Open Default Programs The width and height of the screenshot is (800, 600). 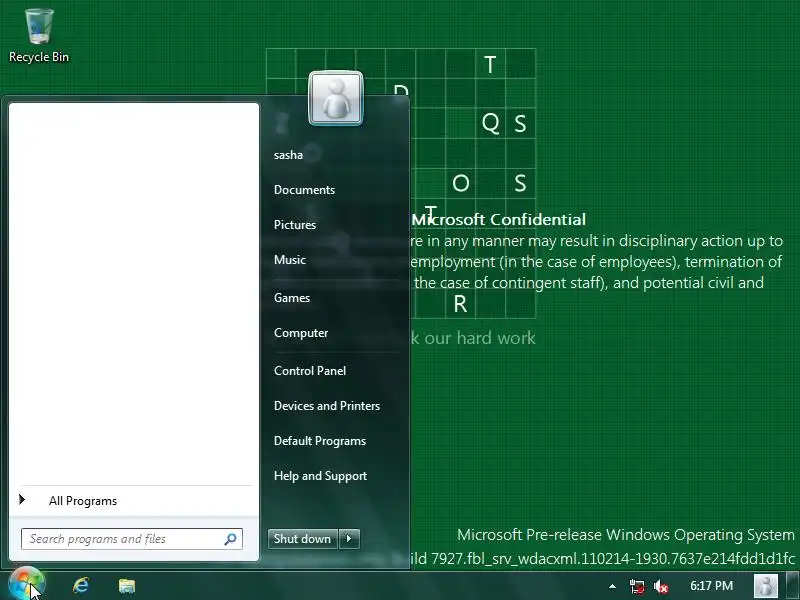pos(319,441)
